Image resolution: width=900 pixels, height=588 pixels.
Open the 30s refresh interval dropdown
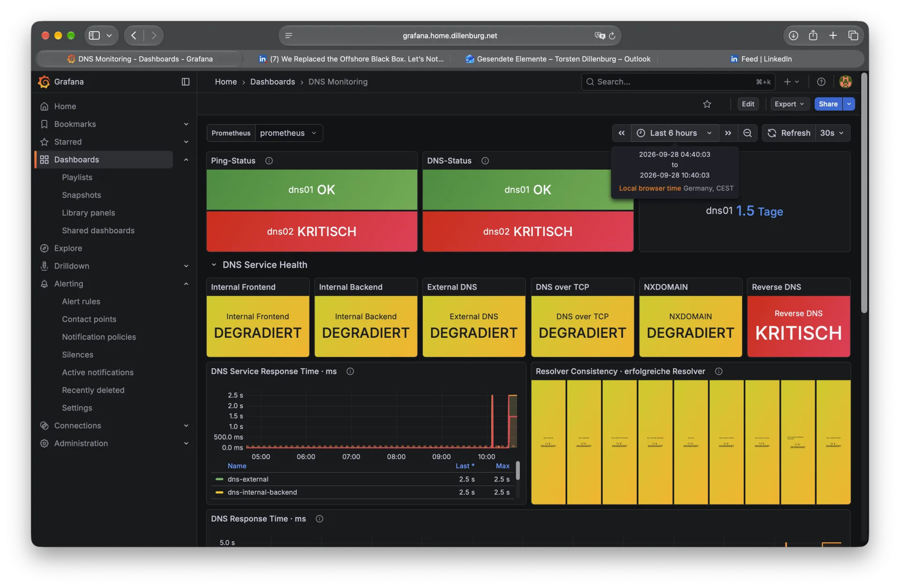pyautogui.click(x=832, y=133)
